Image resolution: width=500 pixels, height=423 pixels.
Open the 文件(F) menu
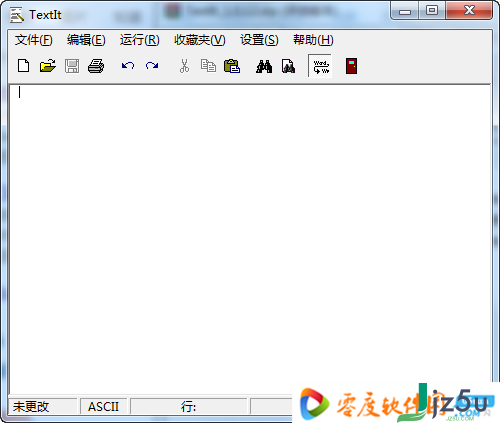pyautogui.click(x=33, y=40)
